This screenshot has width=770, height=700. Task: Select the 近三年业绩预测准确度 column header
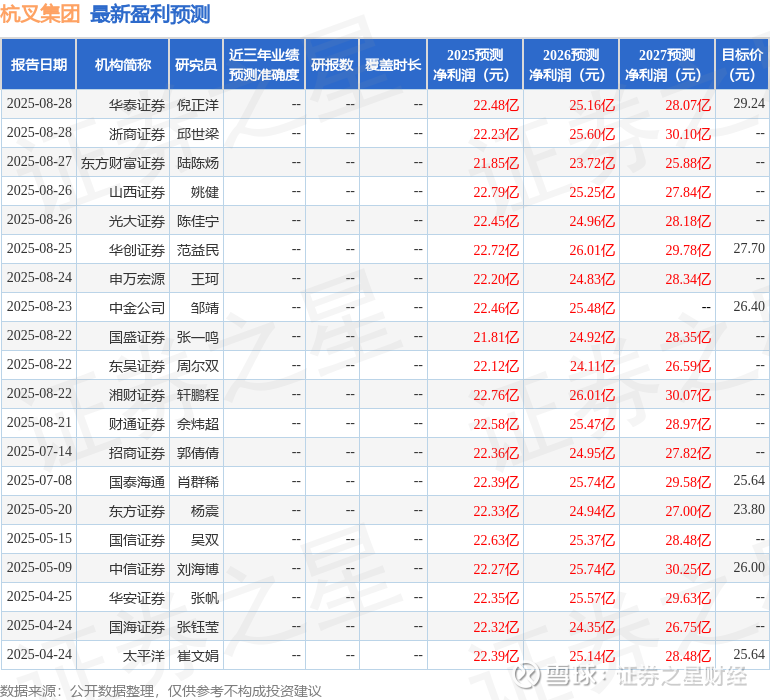click(264, 64)
